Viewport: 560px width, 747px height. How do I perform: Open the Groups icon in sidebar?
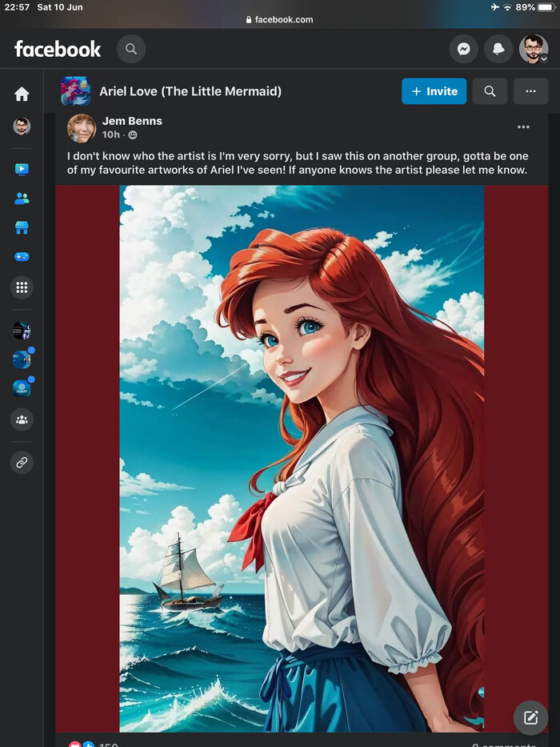coord(22,420)
